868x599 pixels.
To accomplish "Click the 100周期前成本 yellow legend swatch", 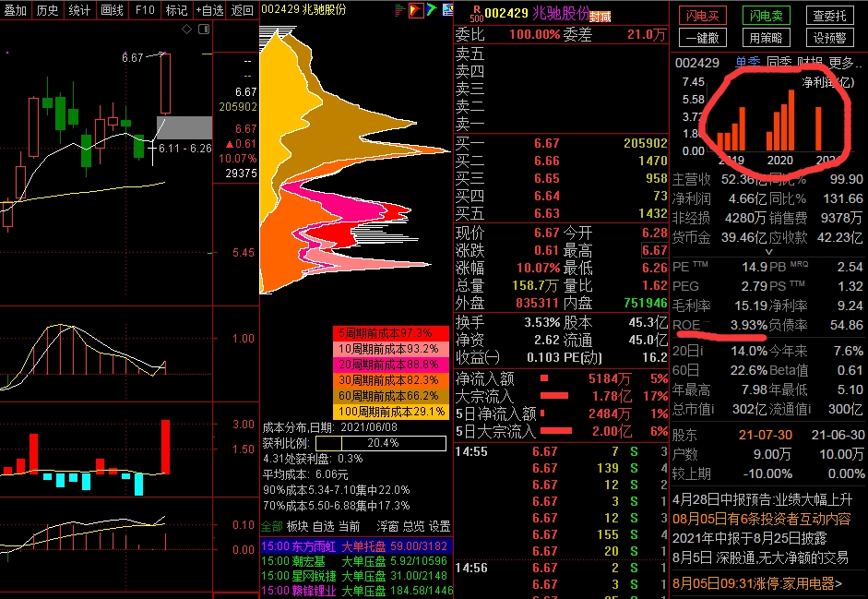I will pyautogui.click(x=391, y=412).
